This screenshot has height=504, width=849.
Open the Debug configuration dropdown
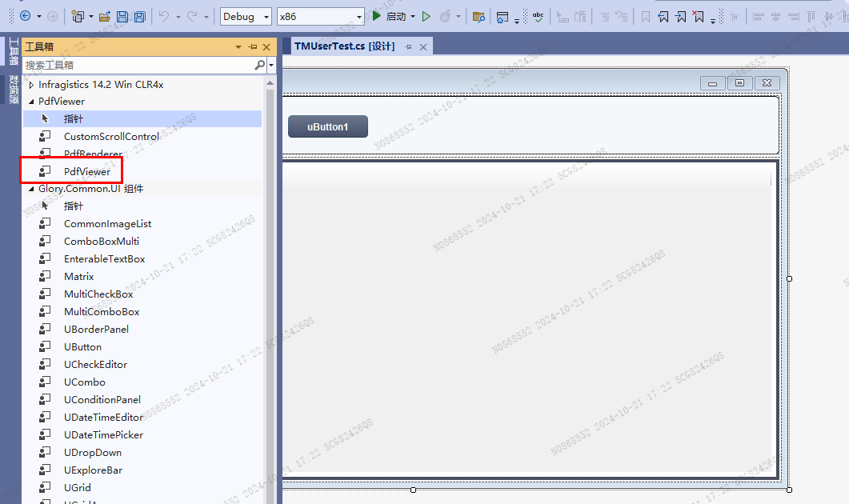tap(246, 17)
